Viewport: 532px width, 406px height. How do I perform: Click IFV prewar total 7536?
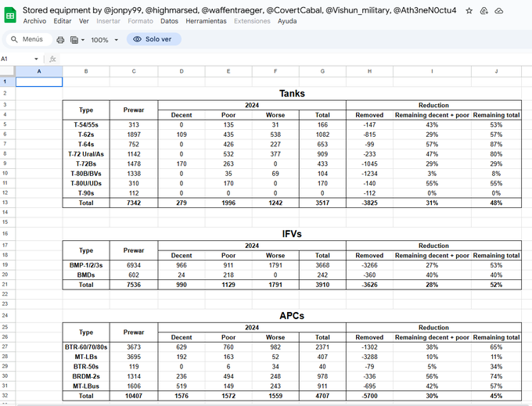[134, 285]
